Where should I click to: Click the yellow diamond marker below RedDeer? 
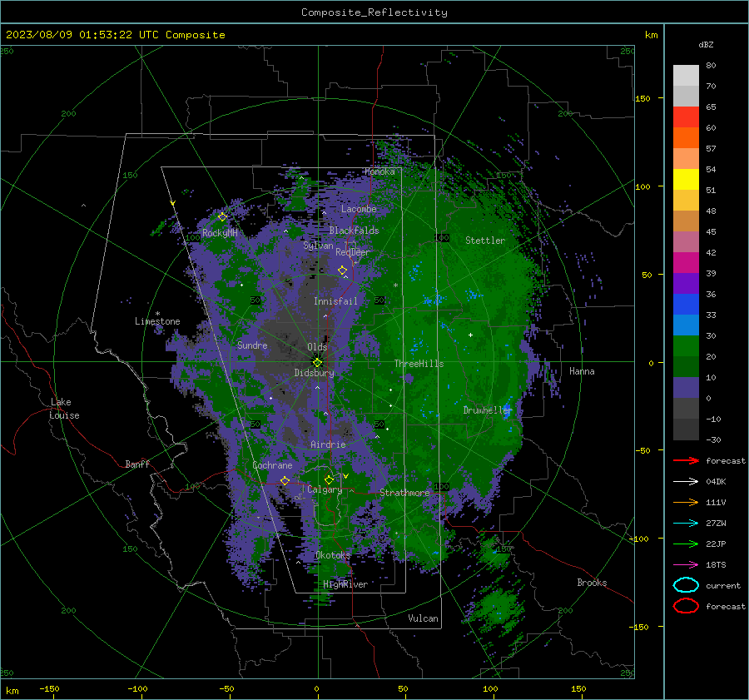(342, 271)
